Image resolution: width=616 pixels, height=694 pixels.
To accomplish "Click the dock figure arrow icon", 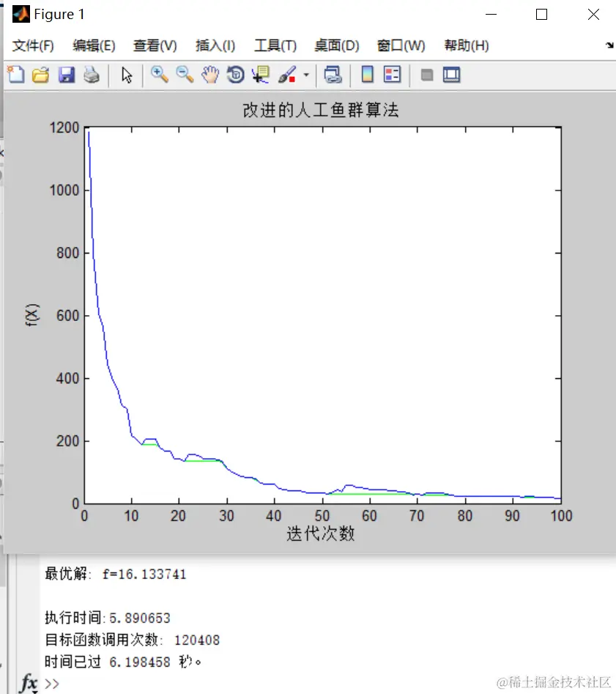I will click(610, 45).
